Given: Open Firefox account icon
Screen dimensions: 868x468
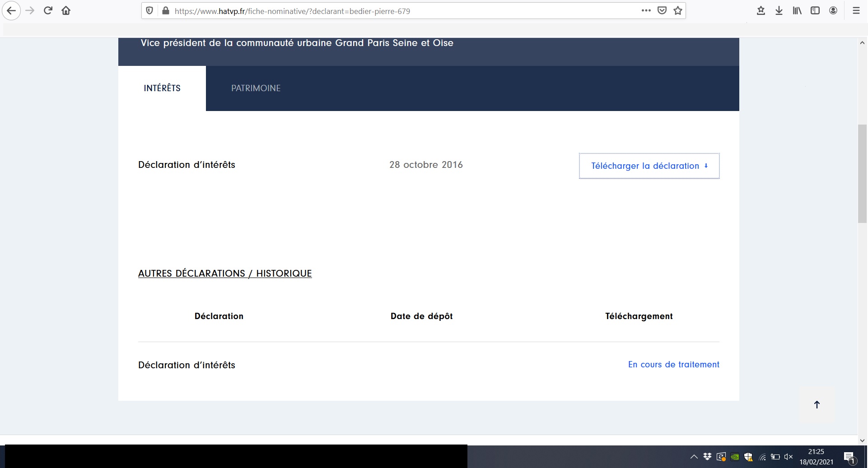Looking at the screenshot, I should click(833, 11).
